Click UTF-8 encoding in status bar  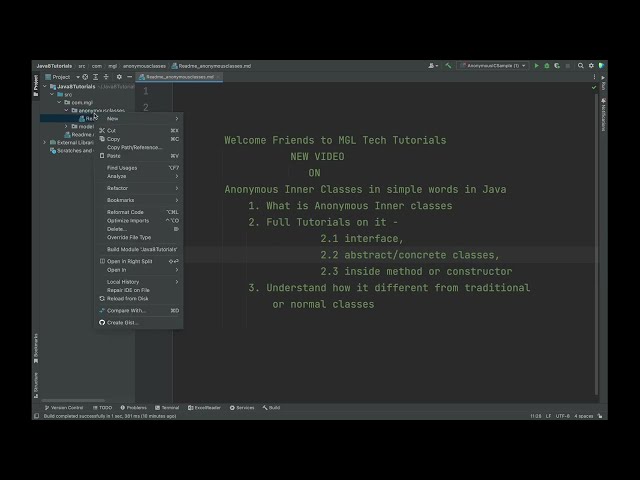point(562,416)
